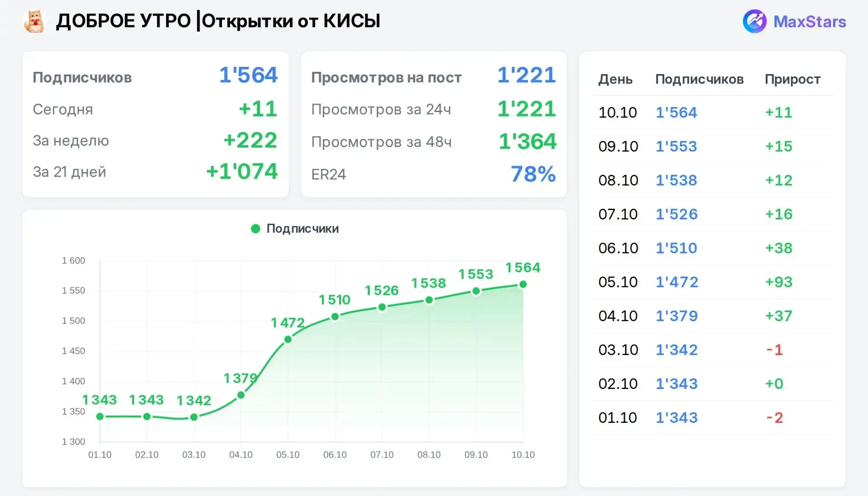Select the 09.10 row's 1'553 value
868x496 pixels.
click(676, 146)
